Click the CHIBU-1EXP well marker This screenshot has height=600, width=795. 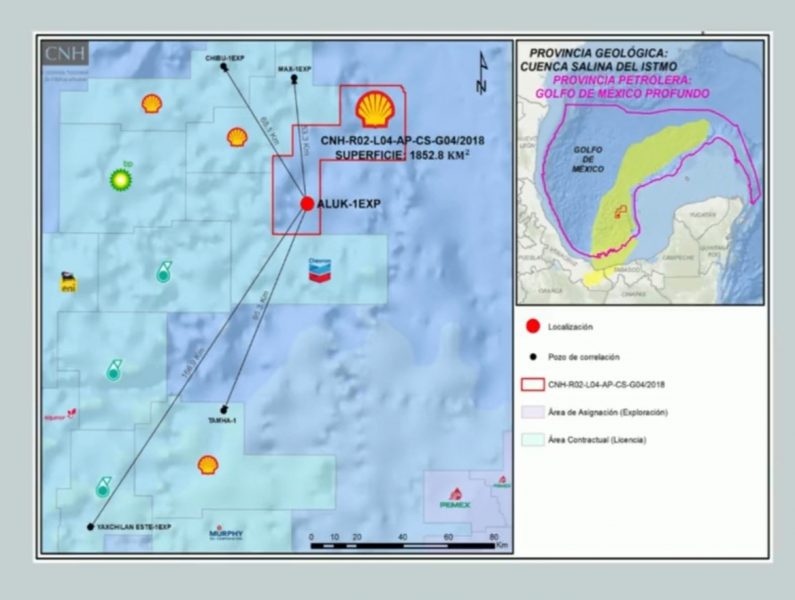click(224, 67)
